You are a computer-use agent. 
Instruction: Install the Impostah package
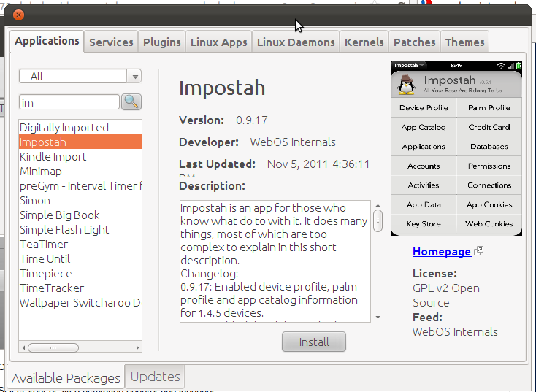pos(314,342)
